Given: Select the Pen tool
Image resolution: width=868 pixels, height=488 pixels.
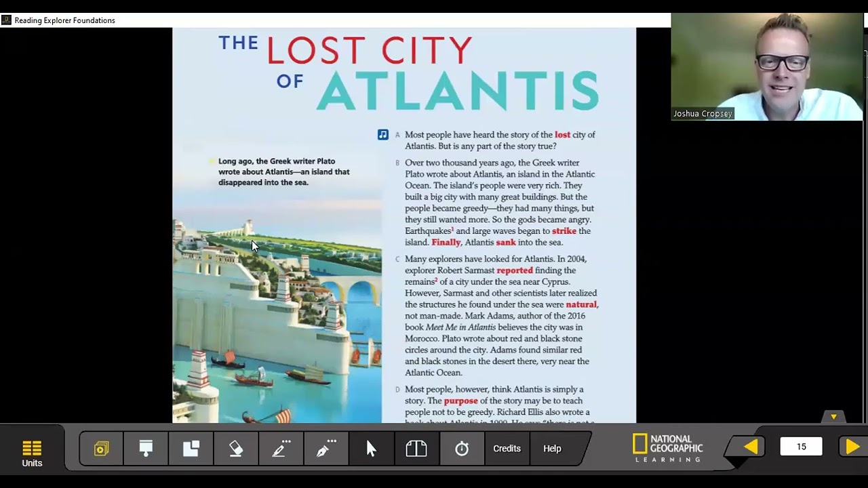Looking at the screenshot, I should 326,449.
